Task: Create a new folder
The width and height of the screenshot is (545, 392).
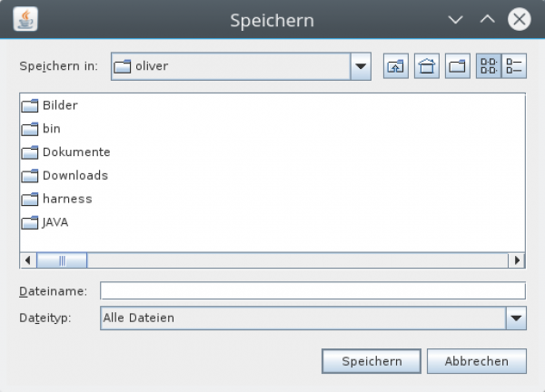Action: 457,66
